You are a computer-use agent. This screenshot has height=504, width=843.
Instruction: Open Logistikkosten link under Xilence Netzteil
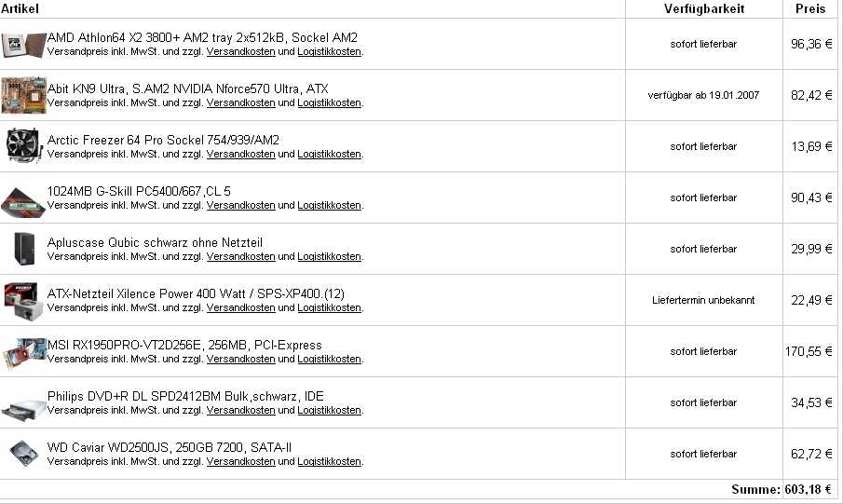tap(329, 307)
